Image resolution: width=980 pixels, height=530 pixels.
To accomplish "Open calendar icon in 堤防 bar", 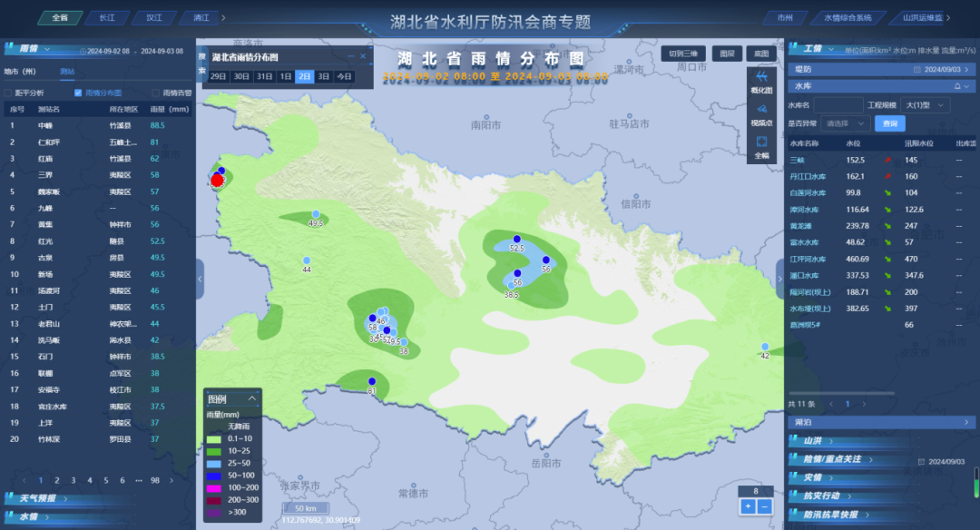I will point(916,69).
